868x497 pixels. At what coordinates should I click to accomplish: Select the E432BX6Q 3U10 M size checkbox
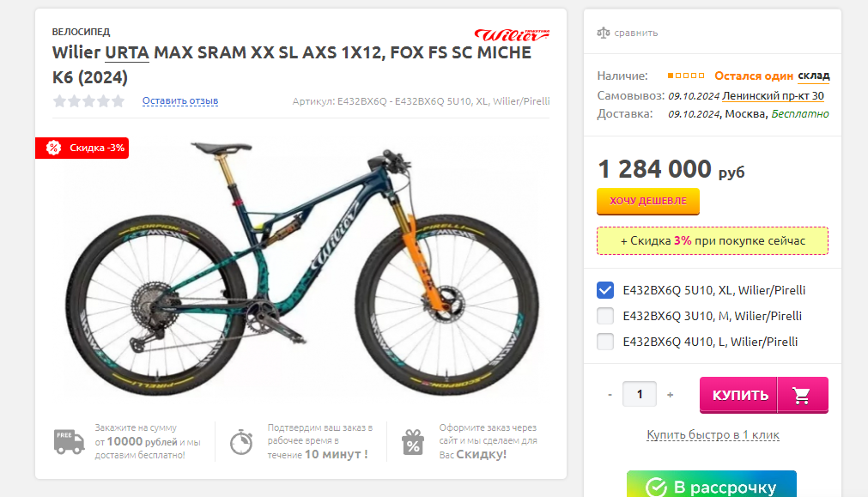tap(605, 316)
